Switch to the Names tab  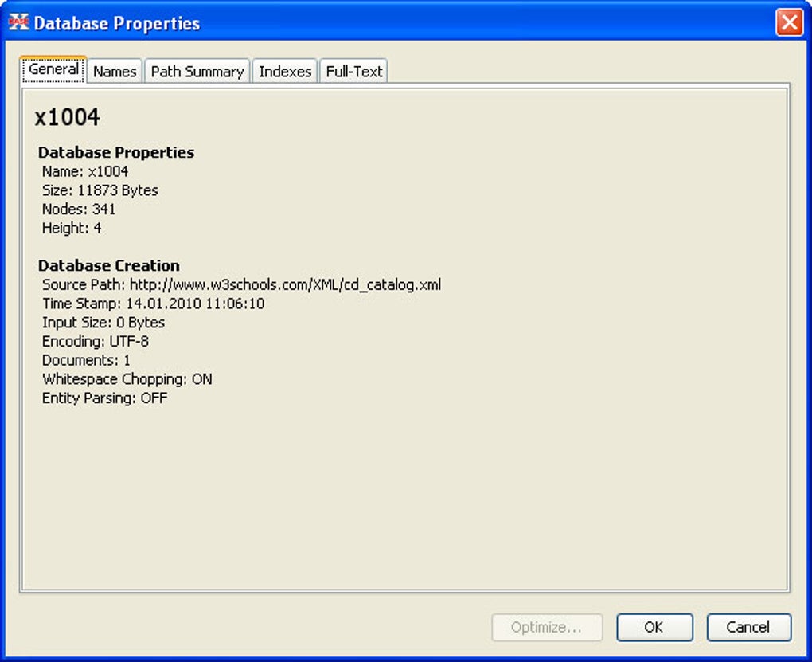[x=114, y=71]
